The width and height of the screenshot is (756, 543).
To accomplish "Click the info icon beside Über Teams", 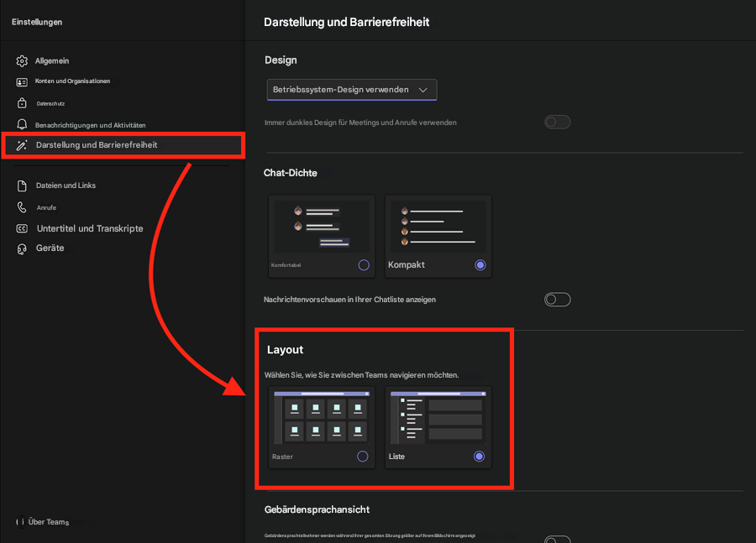I will (x=20, y=522).
